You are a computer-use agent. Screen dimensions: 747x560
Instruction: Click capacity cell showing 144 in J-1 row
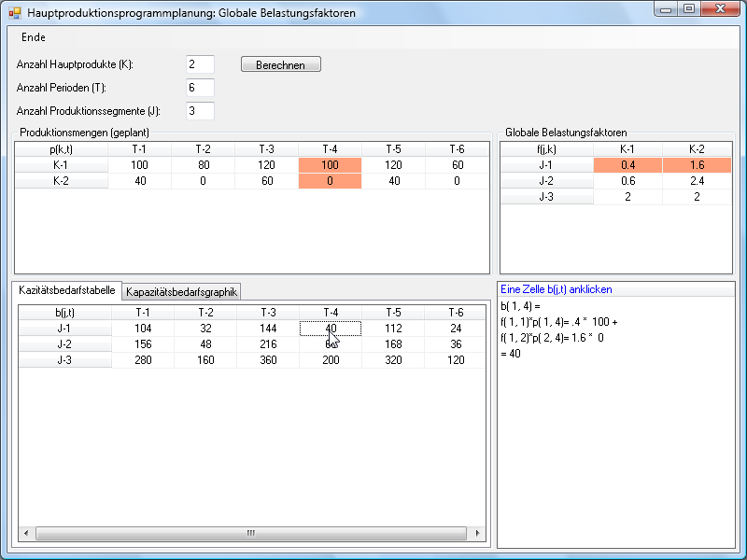[267, 329]
